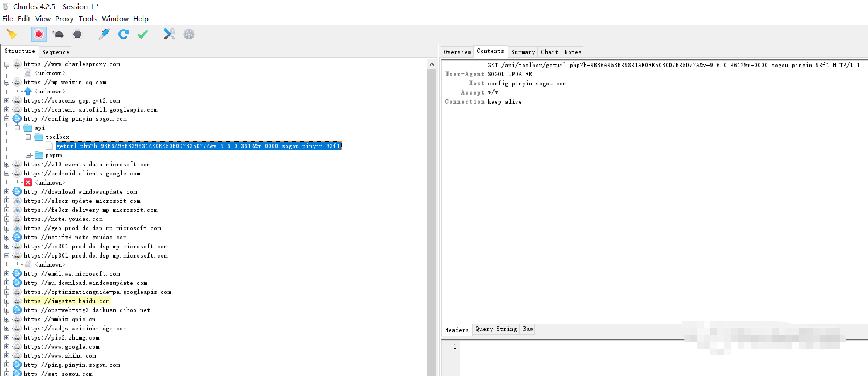This screenshot has height=376, width=868.
Task: Collapse the www.charlesproxy.com host node
Action: (x=7, y=64)
